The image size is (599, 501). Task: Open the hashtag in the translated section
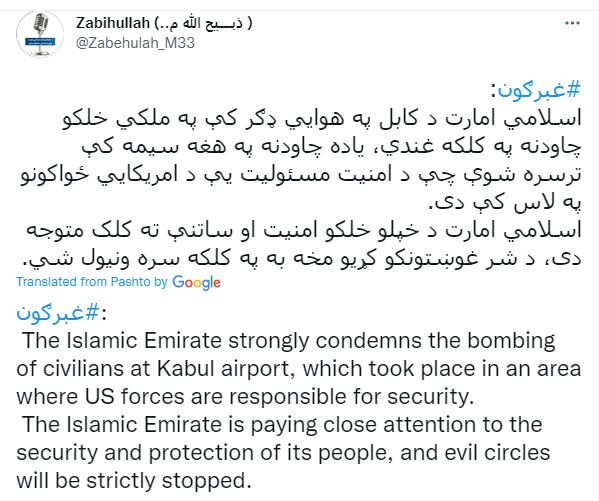58,313
